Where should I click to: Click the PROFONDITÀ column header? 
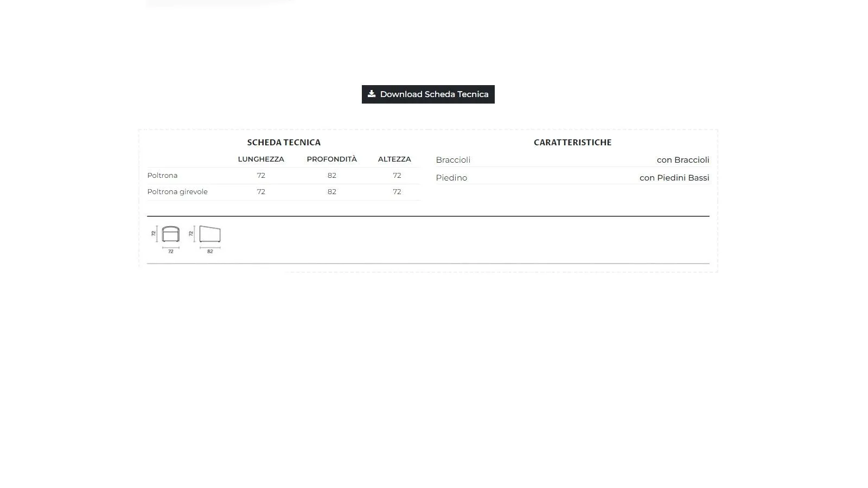[x=332, y=159]
